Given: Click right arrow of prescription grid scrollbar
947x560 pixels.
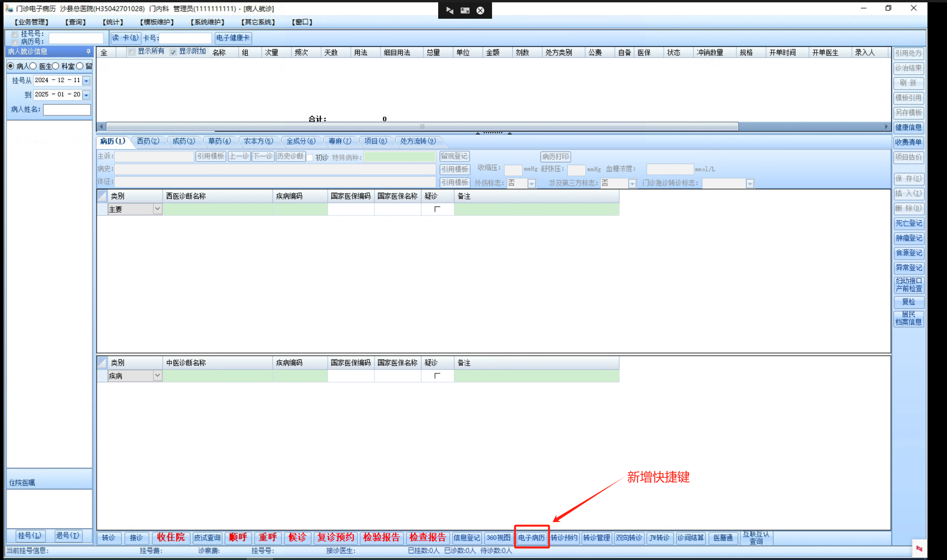Looking at the screenshot, I should 886,126.
